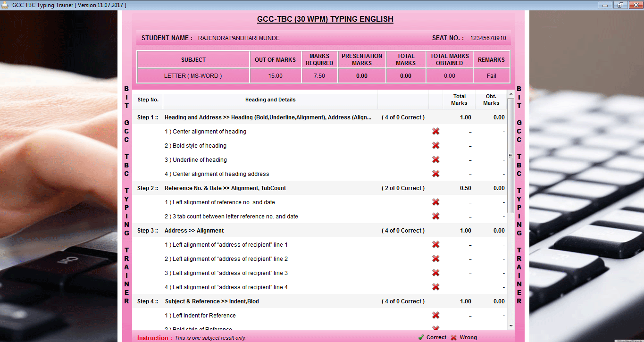Click the Fail remark cell
The image size is (644, 342).
click(491, 76)
